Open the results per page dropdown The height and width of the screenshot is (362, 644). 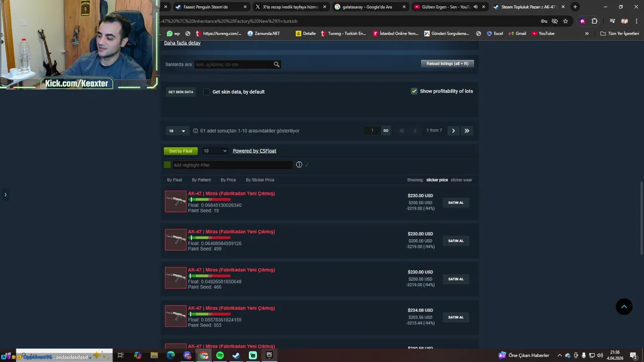[x=177, y=131]
